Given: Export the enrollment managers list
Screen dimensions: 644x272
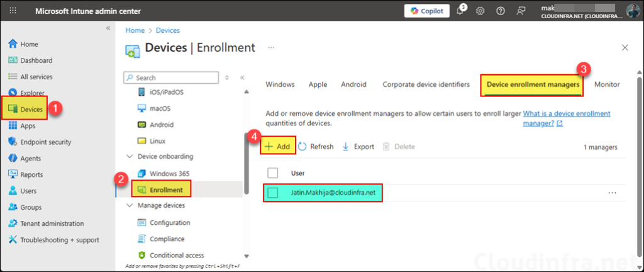Looking at the screenshot, I should pyautogui.click(x=358, y=147).
